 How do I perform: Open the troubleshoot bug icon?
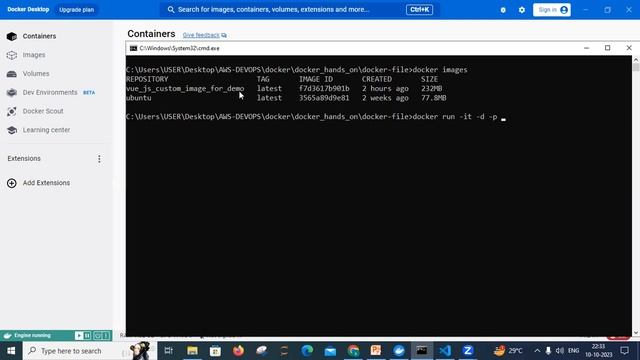click(503, 10)
